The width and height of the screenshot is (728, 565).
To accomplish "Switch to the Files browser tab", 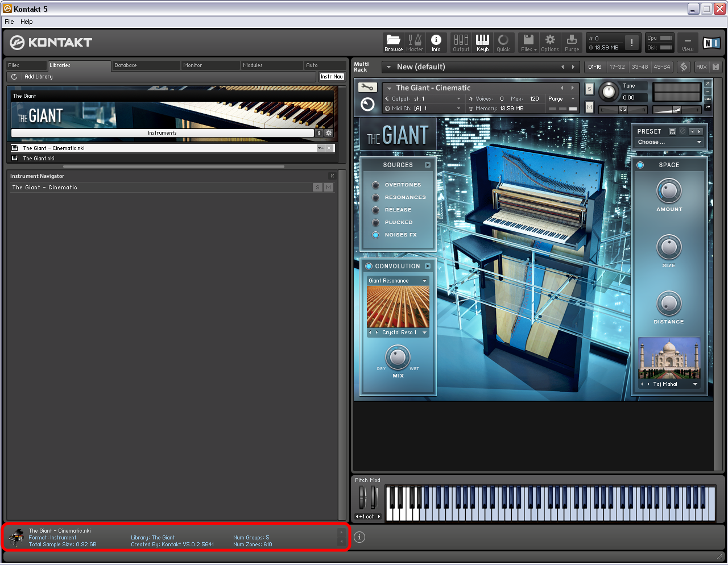I will [26, 65].
